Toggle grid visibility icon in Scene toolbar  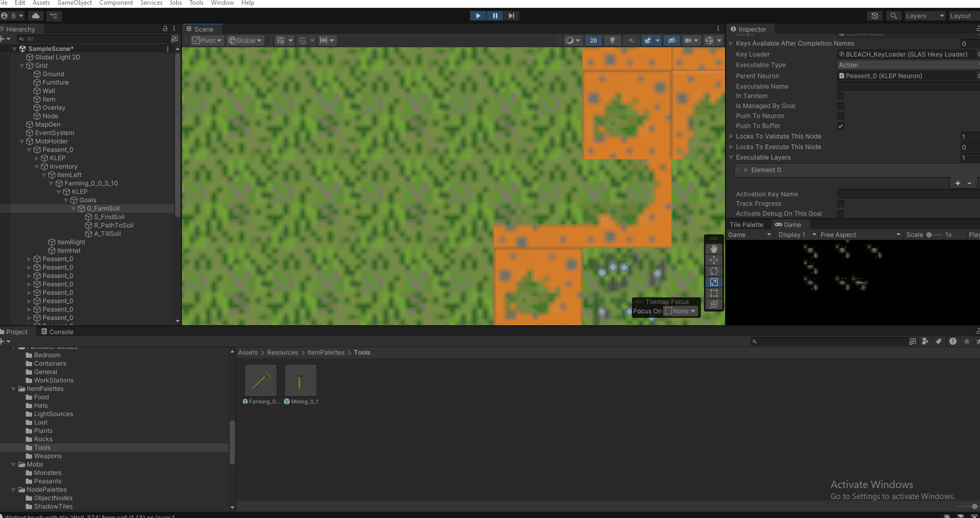point(281,40)
